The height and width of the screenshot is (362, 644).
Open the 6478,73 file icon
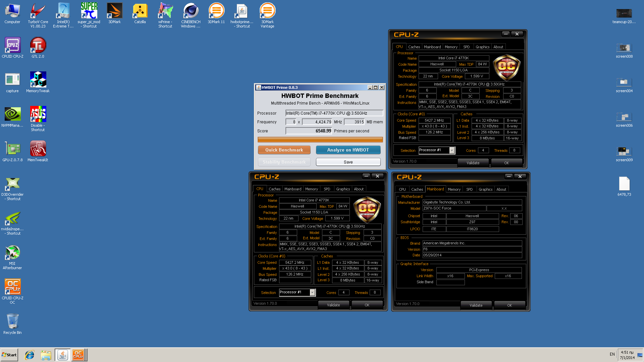(x=624, y=186)
